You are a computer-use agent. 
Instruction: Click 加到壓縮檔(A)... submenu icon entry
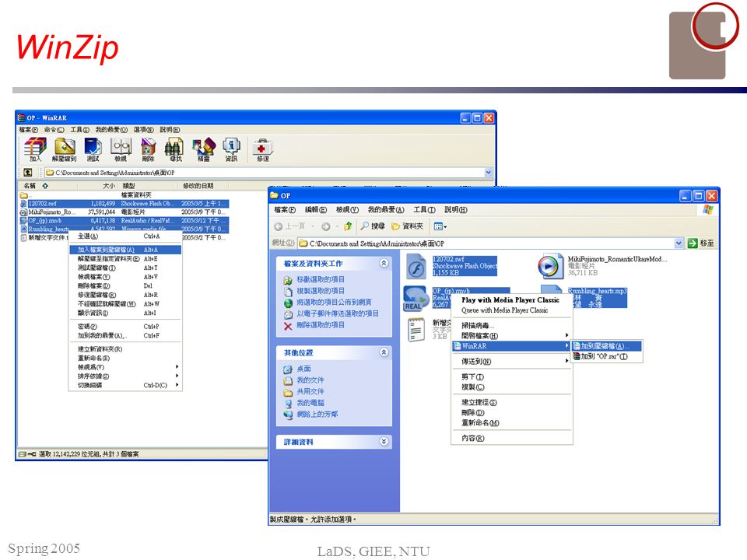pyautogui.click(x=606, y=346)
